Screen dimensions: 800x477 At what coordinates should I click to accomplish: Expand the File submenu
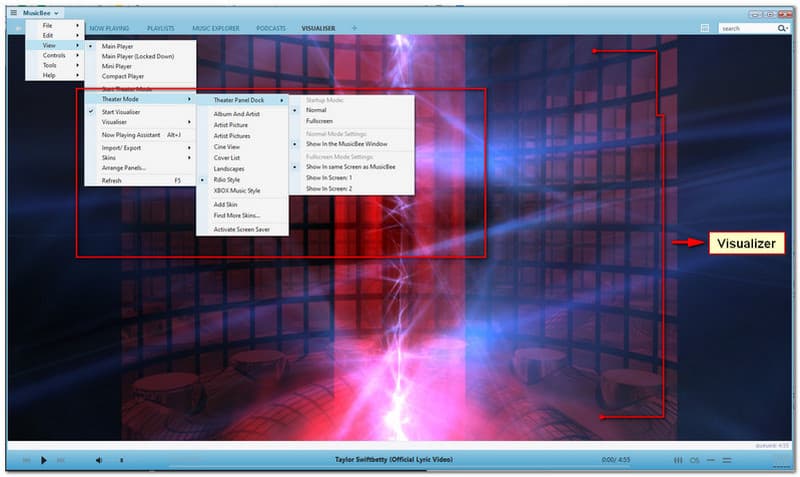(x=55, y=26)
